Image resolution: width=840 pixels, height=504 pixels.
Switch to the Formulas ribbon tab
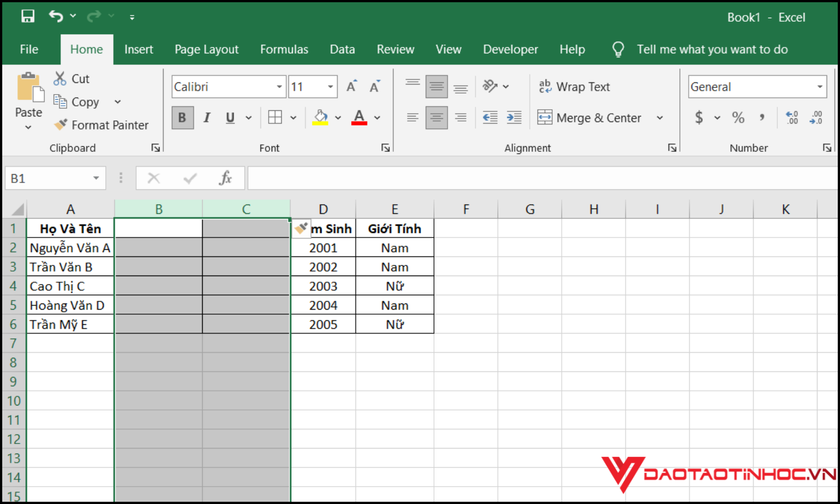pyautogui.click(x=284, y=49)
